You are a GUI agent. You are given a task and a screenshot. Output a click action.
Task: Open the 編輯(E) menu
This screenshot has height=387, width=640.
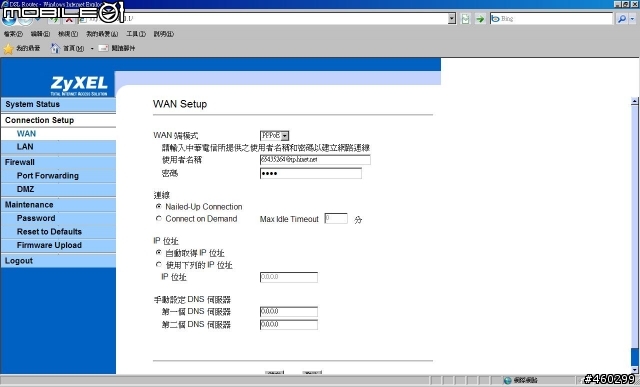[40, 34]
